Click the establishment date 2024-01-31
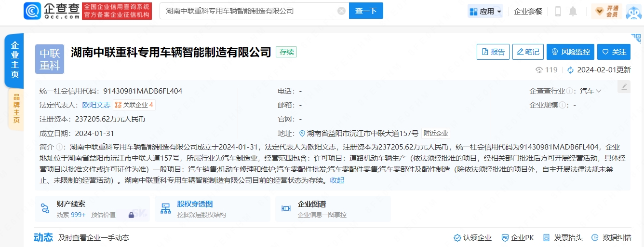644x247 pixels. coord(95,133)
